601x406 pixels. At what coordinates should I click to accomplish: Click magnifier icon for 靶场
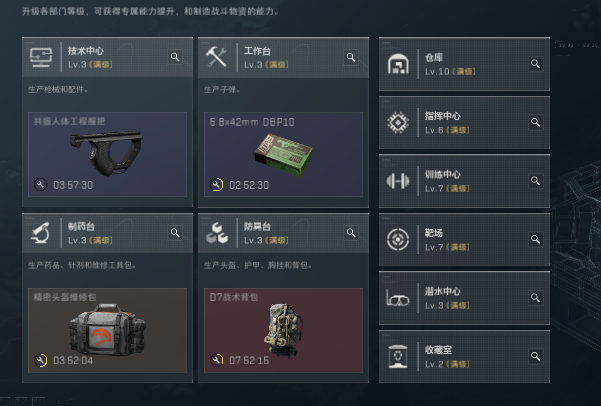(x=535, y=239)
